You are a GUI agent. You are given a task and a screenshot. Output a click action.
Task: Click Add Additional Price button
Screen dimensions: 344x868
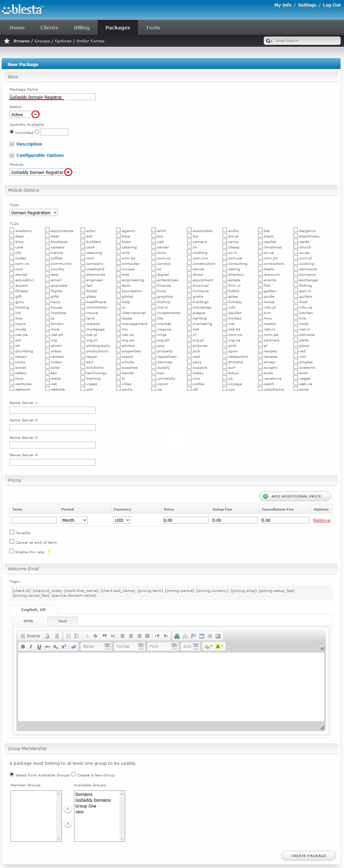click(x=295, y=496)
